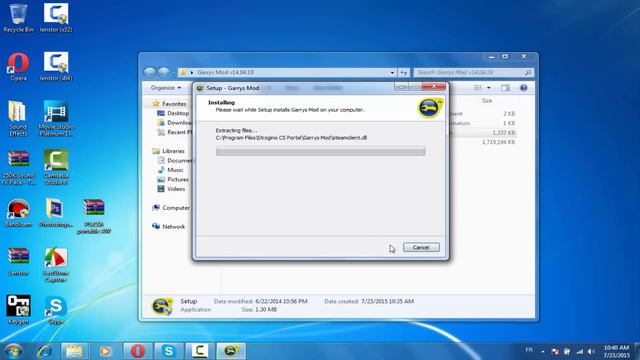The image size is (640, 360).
Task: Expand the address bar history dropdown
Action: (392, 73)
